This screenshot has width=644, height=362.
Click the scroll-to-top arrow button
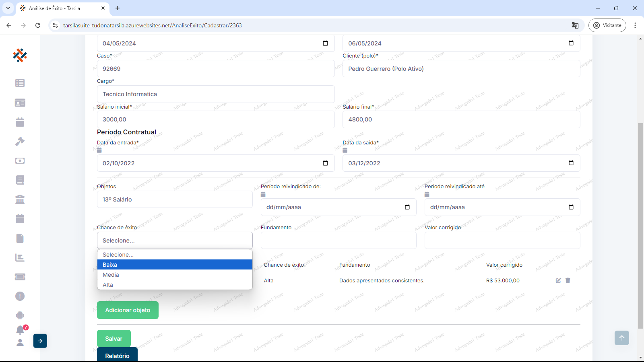point(621,338)
